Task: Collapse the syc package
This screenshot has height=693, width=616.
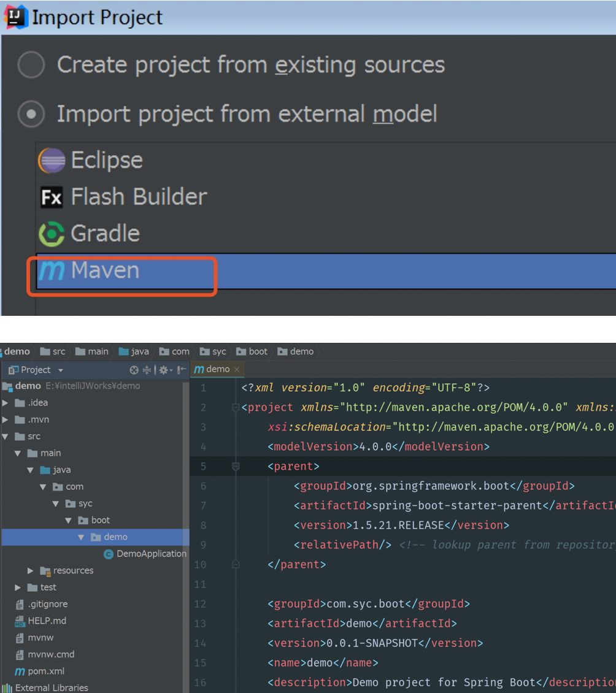Action: [56, 503]
